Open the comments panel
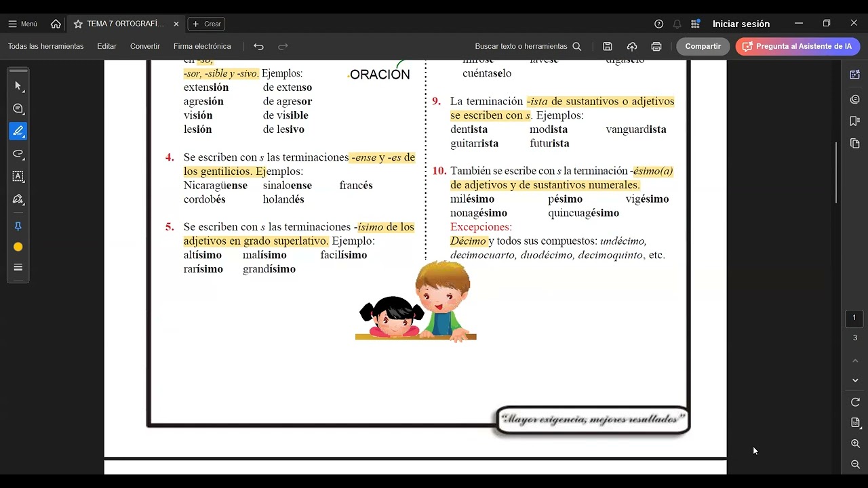This screenshot has height=488, width=868. coord(854,99)
